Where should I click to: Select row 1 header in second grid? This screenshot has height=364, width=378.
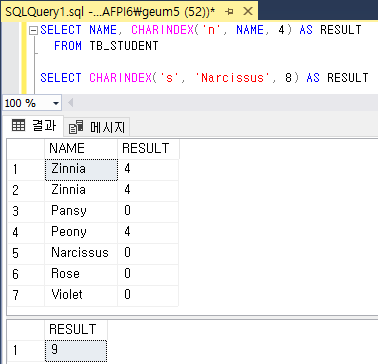click(26, 350)
